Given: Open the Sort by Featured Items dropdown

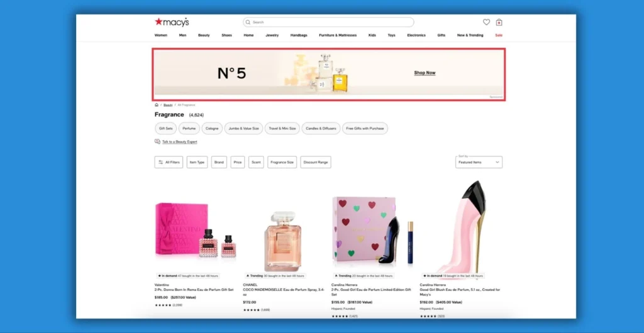Looking at the screenshot, I should 479,162.
